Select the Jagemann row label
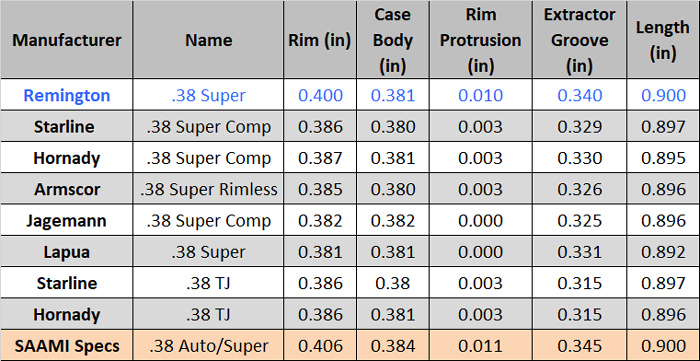Viewport: 700px width, 361px height. click(x=67, y=220)
